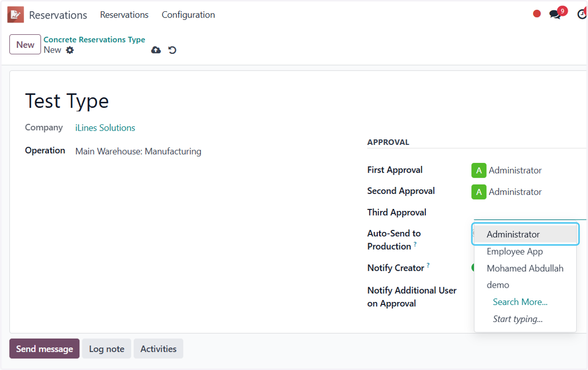The width and height of the screenshot is (588, 370).
Task: Go to Concrete Reservations Type breadcrumb
Action: tap(94, 40)
